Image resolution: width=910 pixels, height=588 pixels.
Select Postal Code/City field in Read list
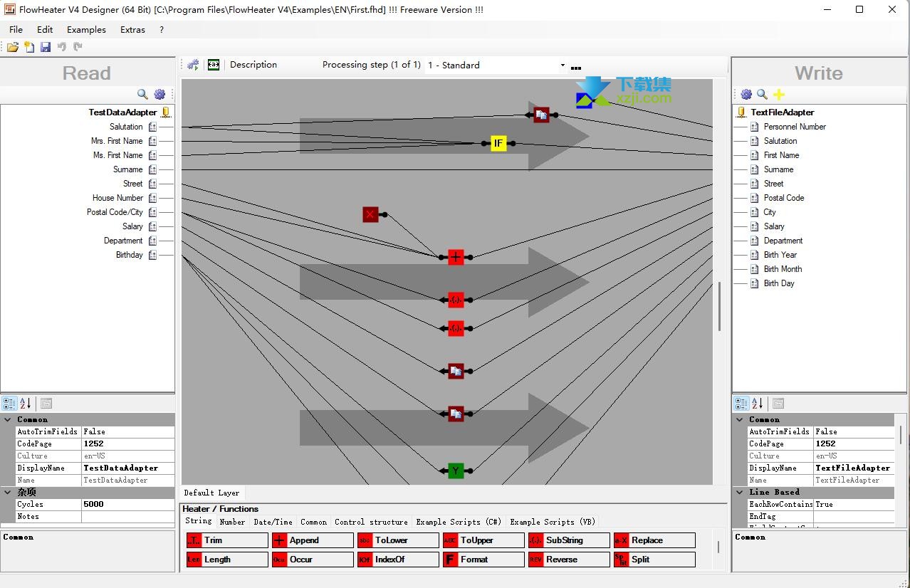click(x=115, y=212)
